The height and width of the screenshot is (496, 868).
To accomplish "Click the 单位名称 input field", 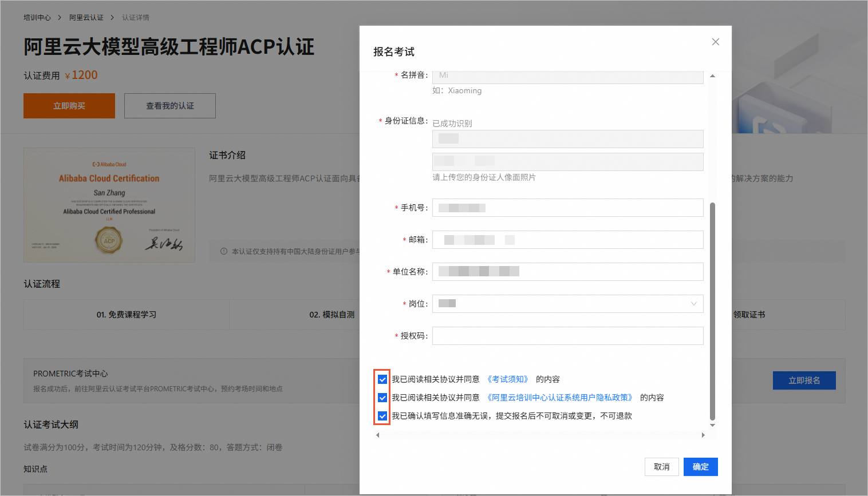I will [x=567, y=272].
